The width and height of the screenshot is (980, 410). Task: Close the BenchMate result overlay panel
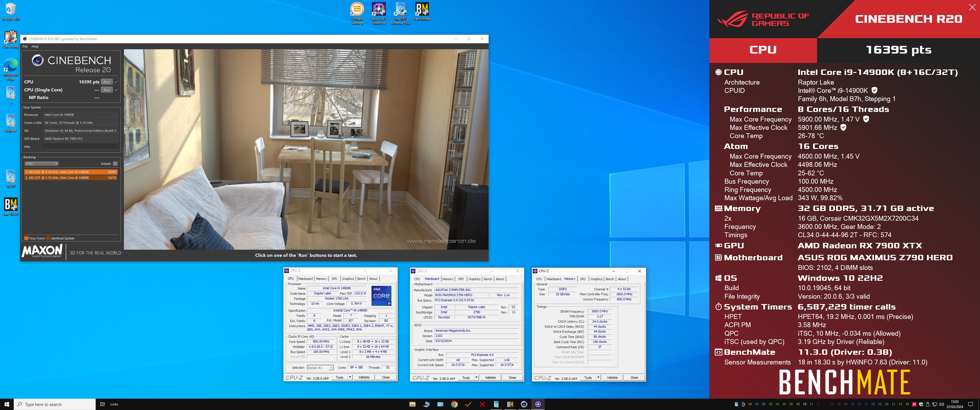[972, 7]
